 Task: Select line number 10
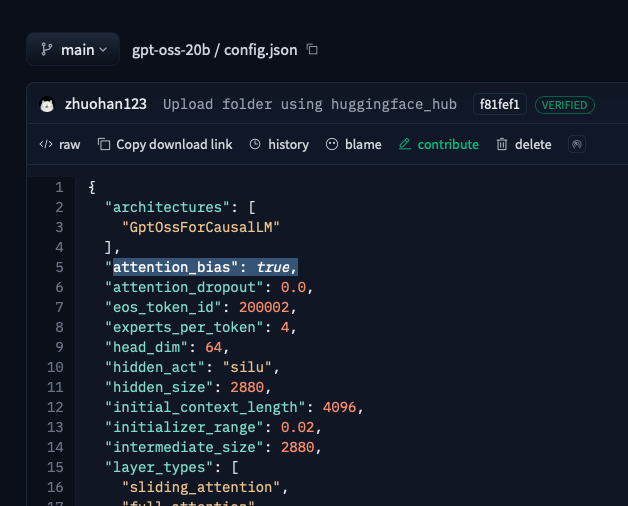pos(55,367)
